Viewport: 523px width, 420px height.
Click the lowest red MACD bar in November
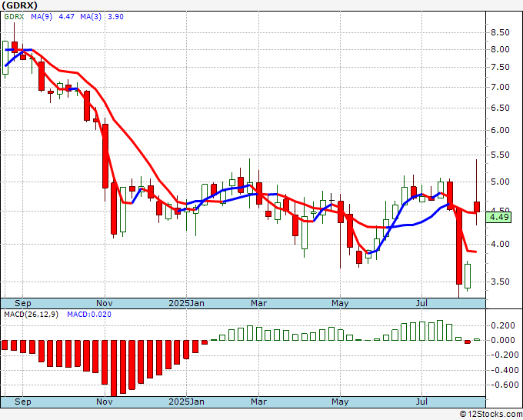[x=114, y=368]
